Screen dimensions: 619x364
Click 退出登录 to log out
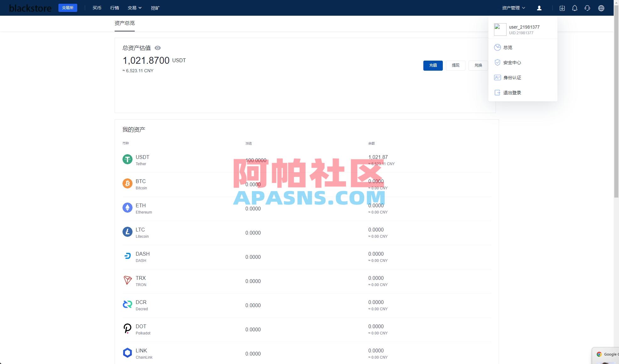coord(512,92)
